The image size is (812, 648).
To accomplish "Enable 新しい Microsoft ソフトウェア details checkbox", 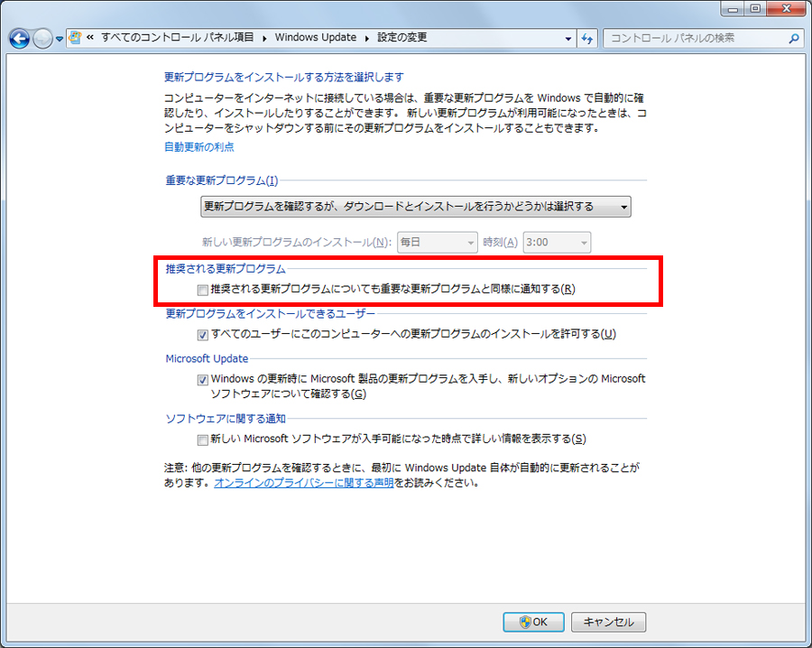I will pos(202,440).
